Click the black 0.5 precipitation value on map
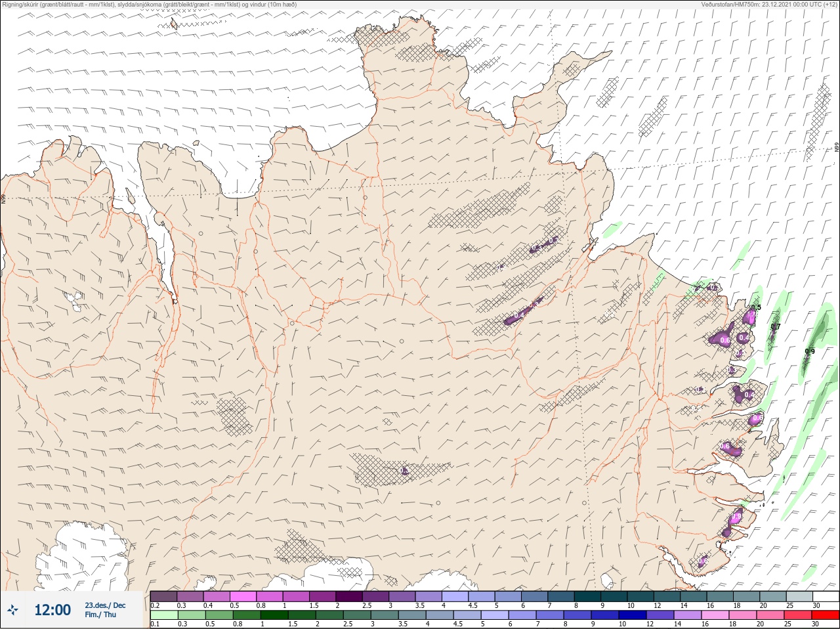This screenshot has width=840, height=629. [756, 307]
